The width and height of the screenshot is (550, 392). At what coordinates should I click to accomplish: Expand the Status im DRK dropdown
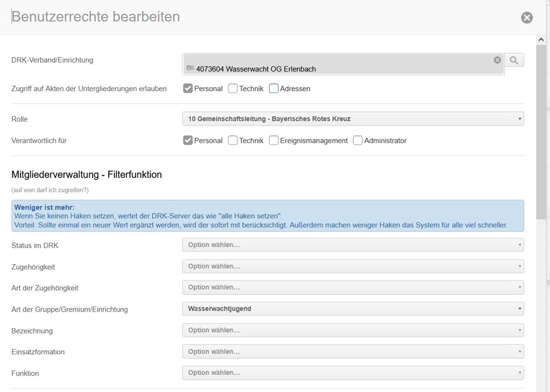[x=353, y=245]
